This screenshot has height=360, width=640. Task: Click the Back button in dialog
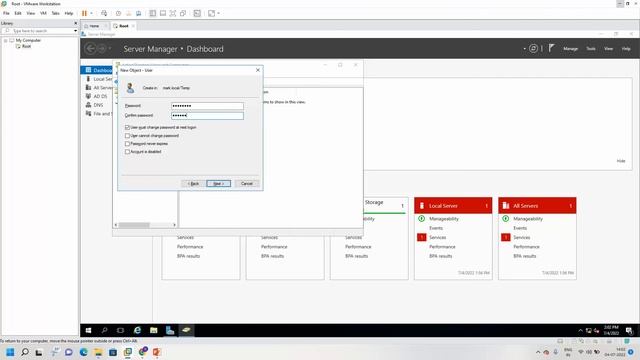(x=193, y=184)
